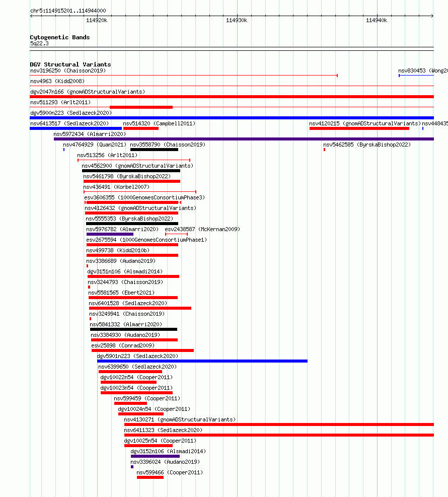
Task: Open the nsv4963 (Kidd2008) variant label
Action: pyautogui.click(x=57, y=81)
